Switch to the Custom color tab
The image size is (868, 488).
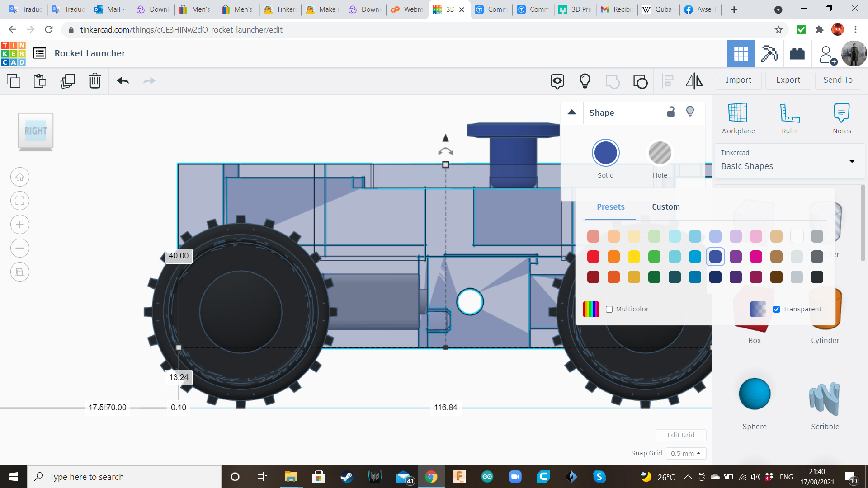665,207
